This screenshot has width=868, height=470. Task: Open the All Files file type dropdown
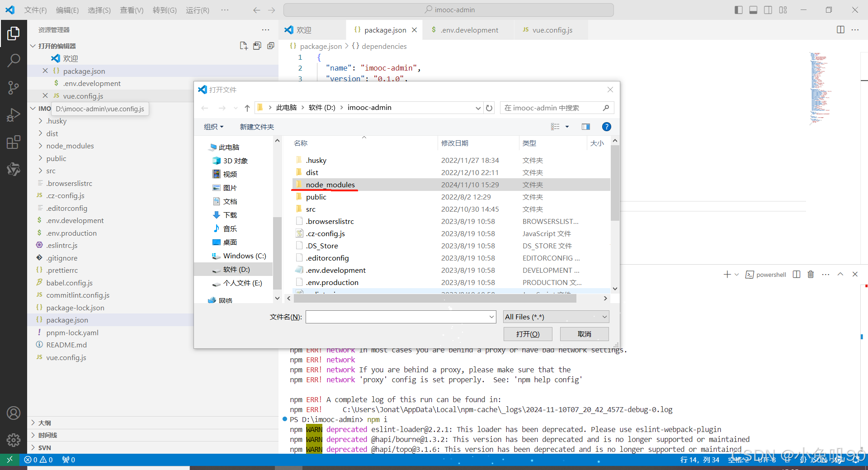[555, 316]
